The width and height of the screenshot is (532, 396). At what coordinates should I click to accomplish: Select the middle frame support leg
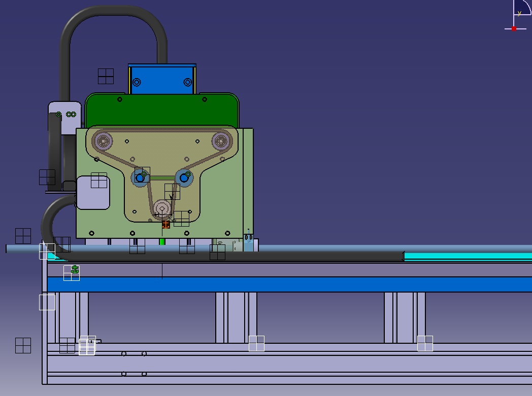click(x=236, y=317)
